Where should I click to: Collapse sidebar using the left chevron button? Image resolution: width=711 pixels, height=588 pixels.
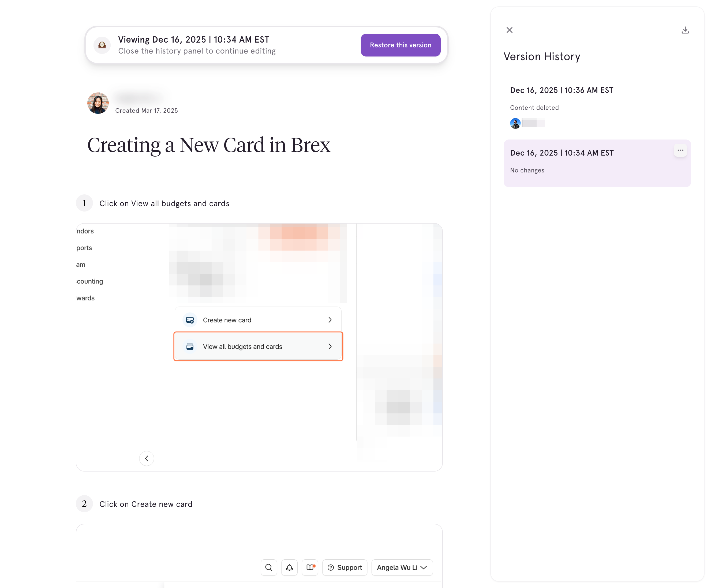tap(147, 458)
